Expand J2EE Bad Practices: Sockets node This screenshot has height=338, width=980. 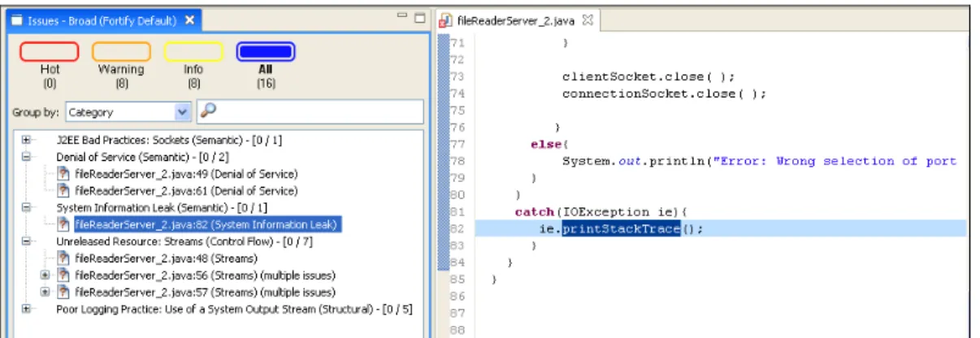(x=26, y=141)
